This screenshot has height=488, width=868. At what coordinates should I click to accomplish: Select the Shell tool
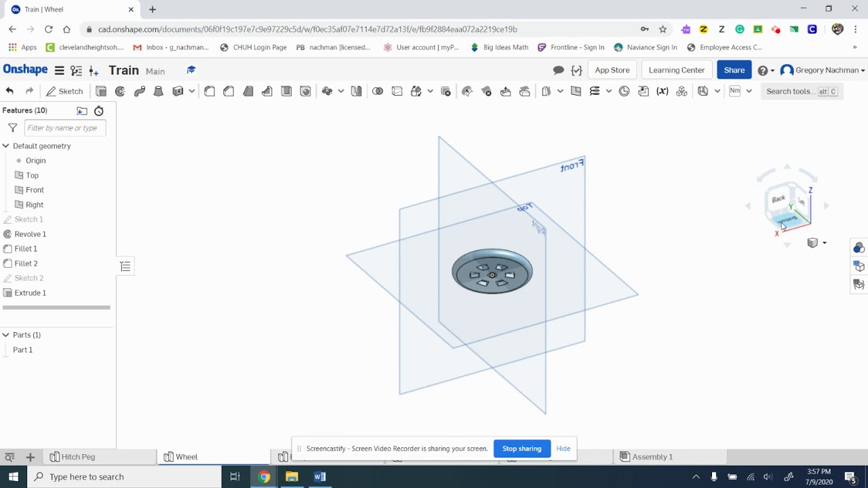(x=286, y=91)
